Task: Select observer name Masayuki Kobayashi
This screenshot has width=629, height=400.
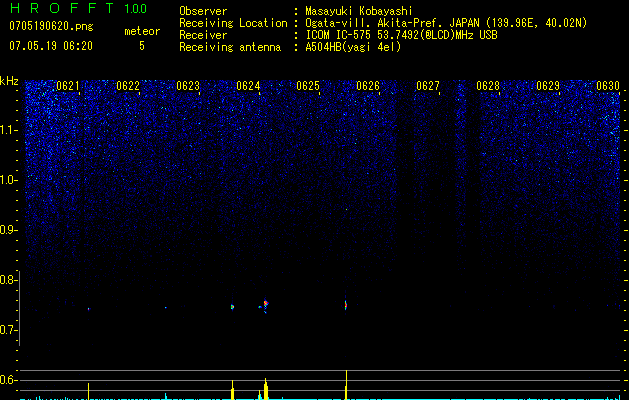Action: click(358, 11)
